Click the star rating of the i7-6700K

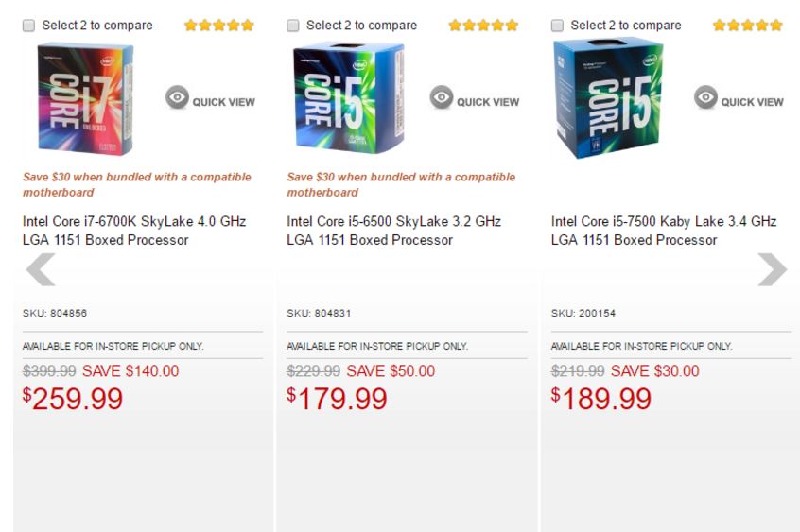click(219, 26)
